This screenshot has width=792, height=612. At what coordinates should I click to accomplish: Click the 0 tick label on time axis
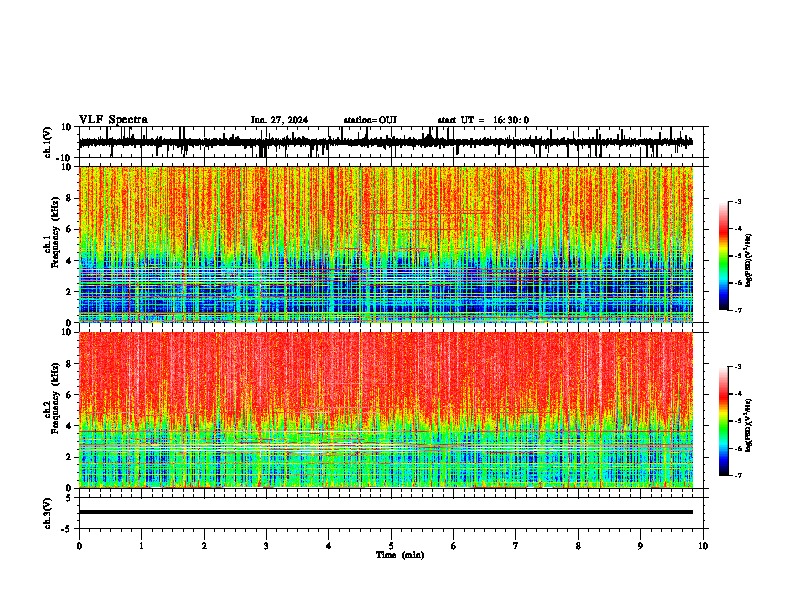click(x=79, y=546)
